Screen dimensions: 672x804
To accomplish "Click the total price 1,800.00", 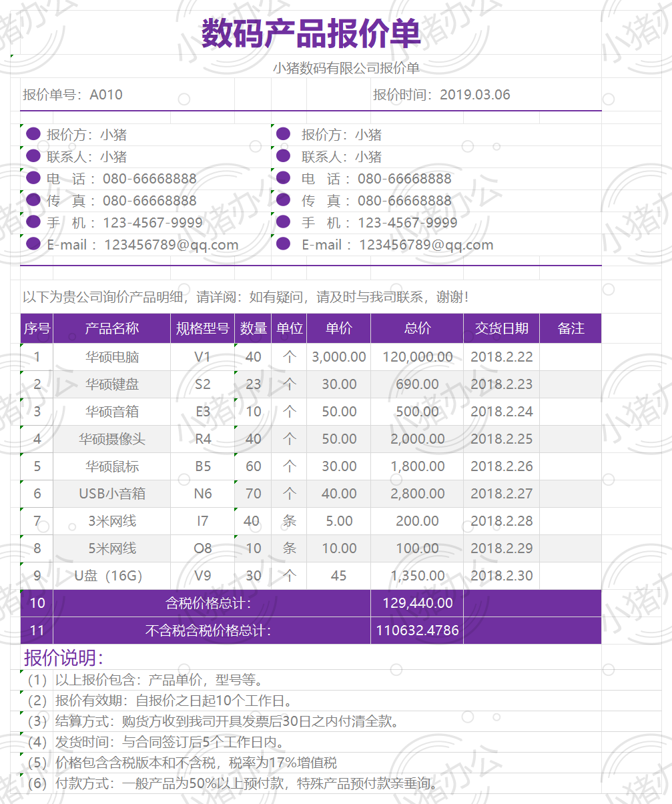I will [x=418, y=466].
